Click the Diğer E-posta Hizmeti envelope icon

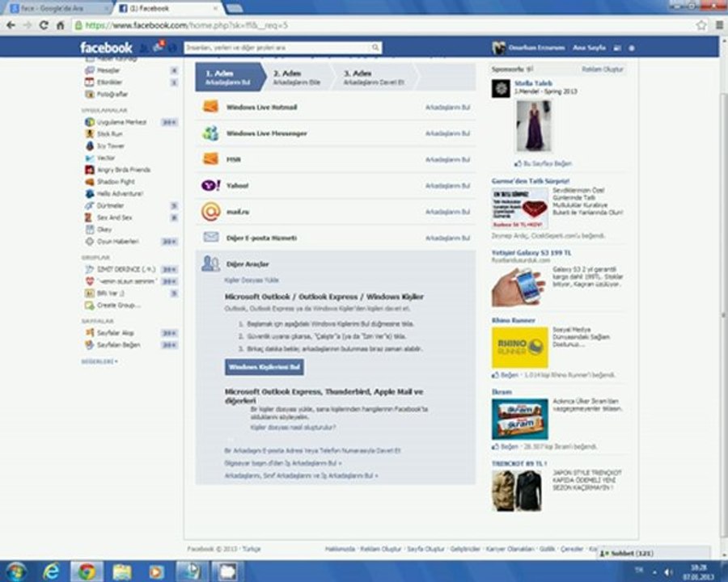pos(211,237)
